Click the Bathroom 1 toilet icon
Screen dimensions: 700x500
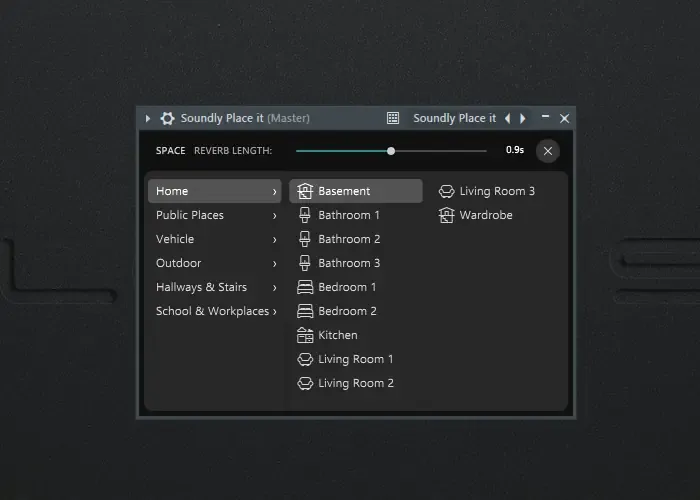pos(305,215)
